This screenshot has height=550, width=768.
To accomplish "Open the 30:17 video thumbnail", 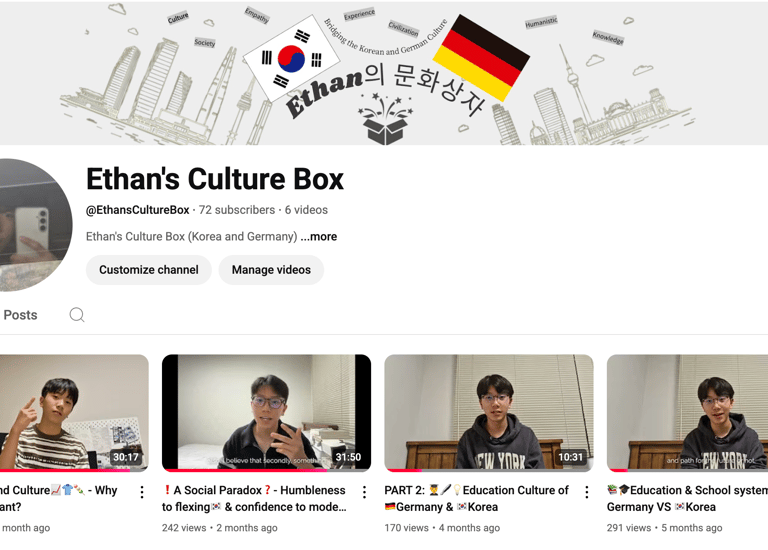I will click(x=74, y=412).
